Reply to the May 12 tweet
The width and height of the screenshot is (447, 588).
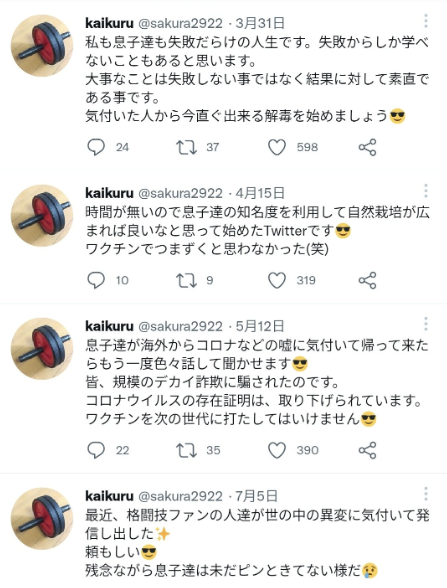pos(96,450)
